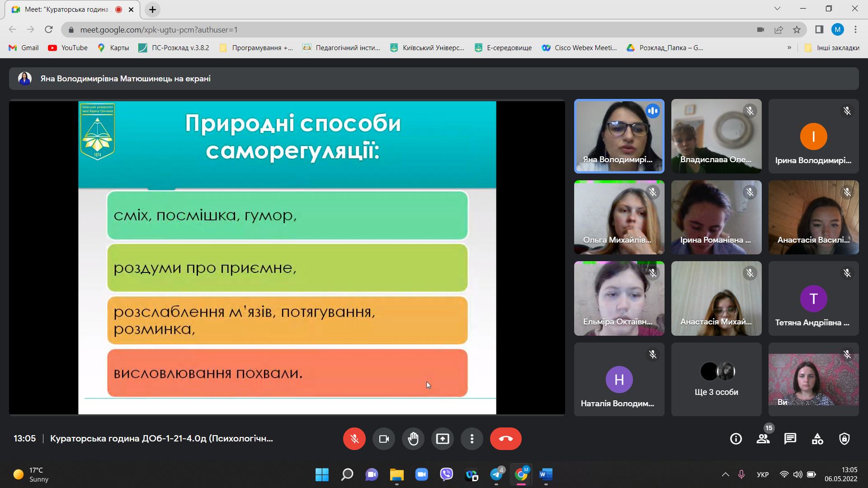Leave the call with red hangup button

(505, 439)
